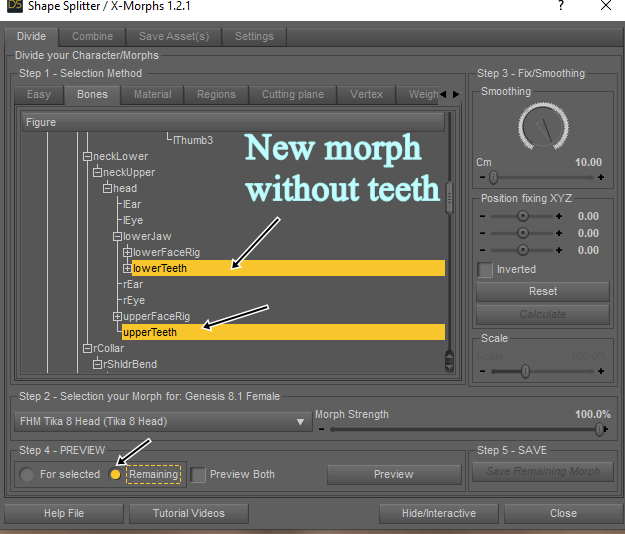Click plus on first Position fixing row

pyautogui.click(x=559, y=216)
